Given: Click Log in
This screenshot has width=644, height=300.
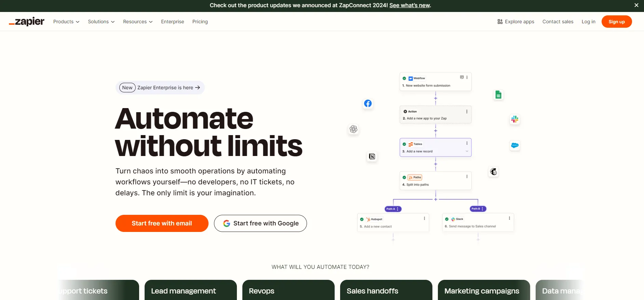Looking at the screenshot, I should [588, 22].
